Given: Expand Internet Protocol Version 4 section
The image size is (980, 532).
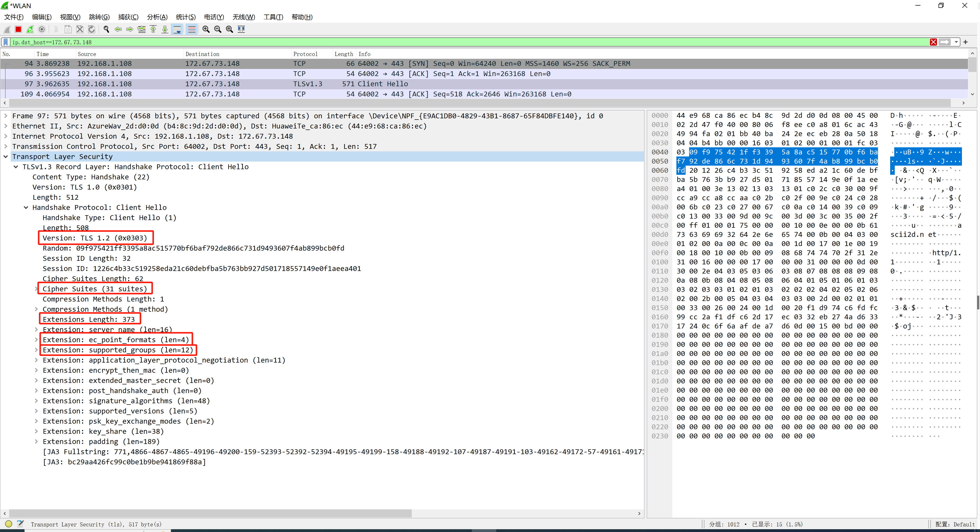Looking at the screenshot, I should click(x=6, y=137).
